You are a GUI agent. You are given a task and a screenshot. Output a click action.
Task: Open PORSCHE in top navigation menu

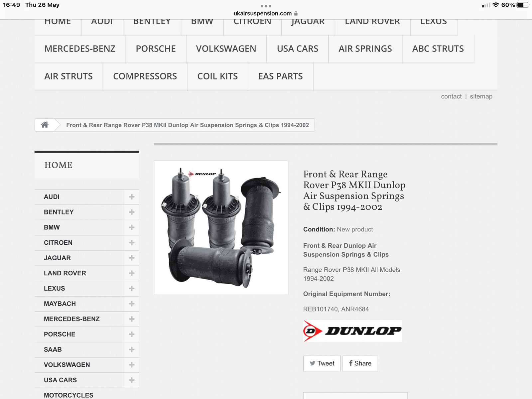pos(156,49)
